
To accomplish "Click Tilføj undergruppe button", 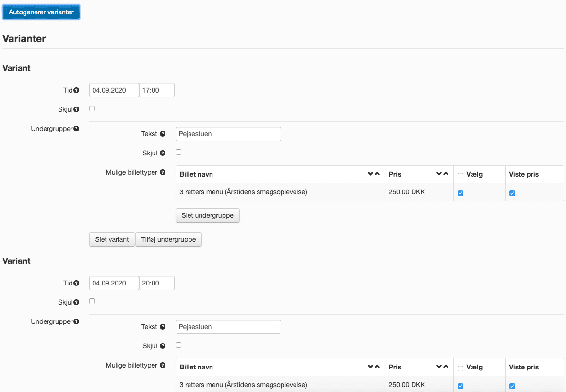I will [x=168, y=239].
